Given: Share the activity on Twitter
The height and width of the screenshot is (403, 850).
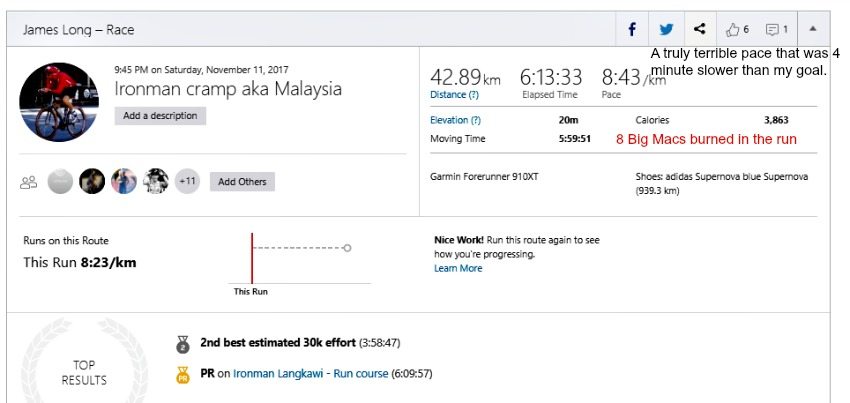Looking at the screenshot, I should [666, 29].
